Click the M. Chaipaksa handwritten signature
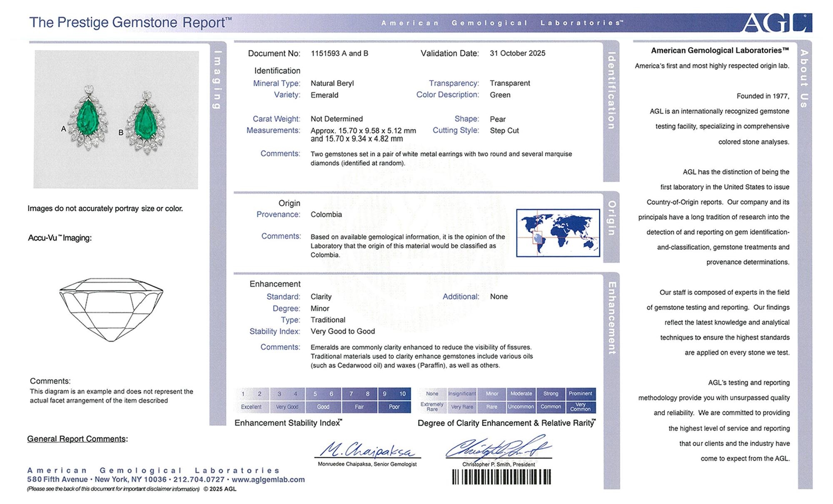 [x=367, y=449]
